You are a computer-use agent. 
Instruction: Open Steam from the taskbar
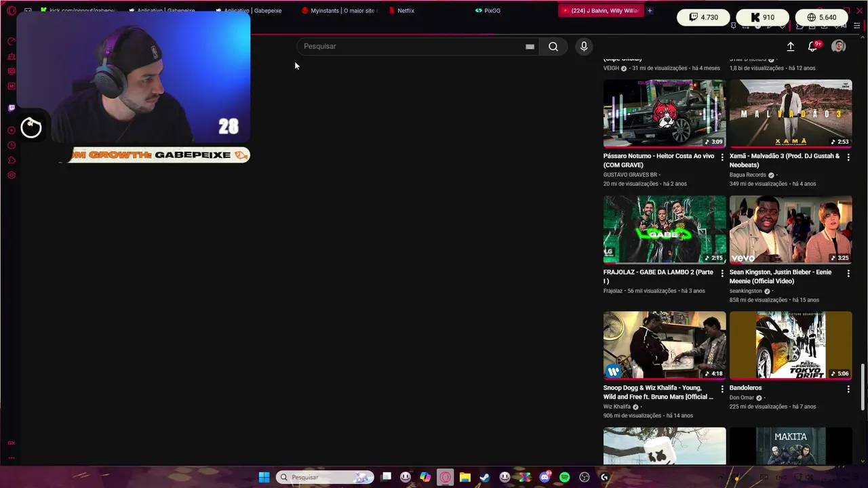point(485,477)
